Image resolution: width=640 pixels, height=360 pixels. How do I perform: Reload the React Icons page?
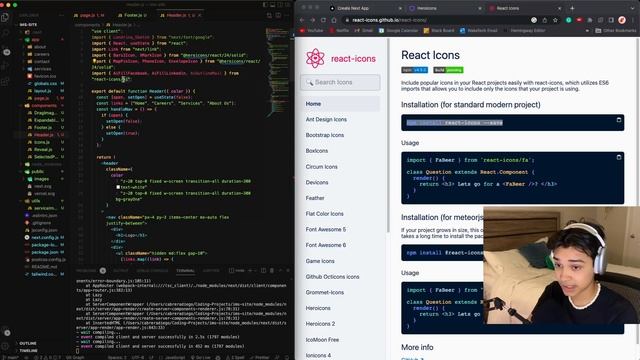point(323,20)
